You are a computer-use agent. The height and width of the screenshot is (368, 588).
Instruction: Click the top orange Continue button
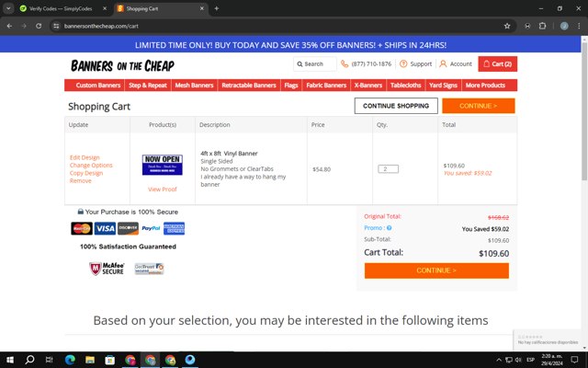(479, 106)
